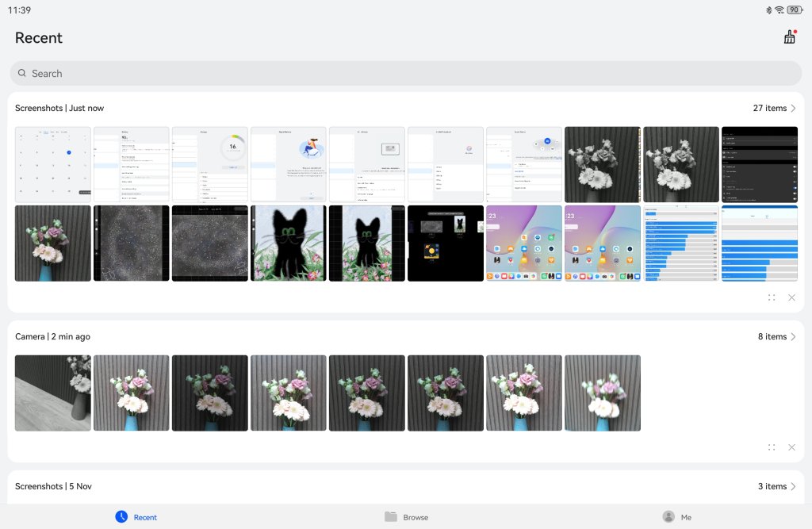Open the cleanup broom icon
Image resolution: width=812 pixels, height=529 pixels.
point(789,37)
